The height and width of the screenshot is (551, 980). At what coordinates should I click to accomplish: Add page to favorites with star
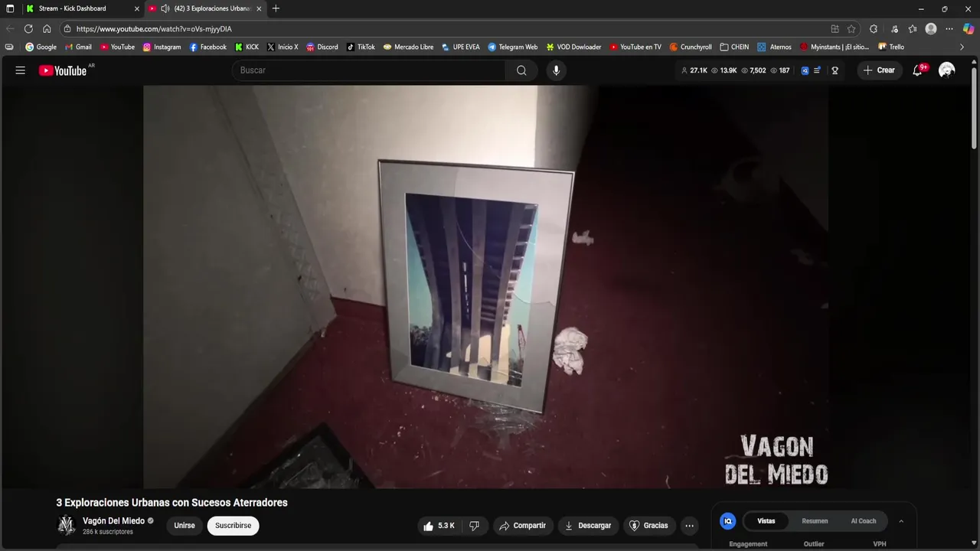pos(851,29)
